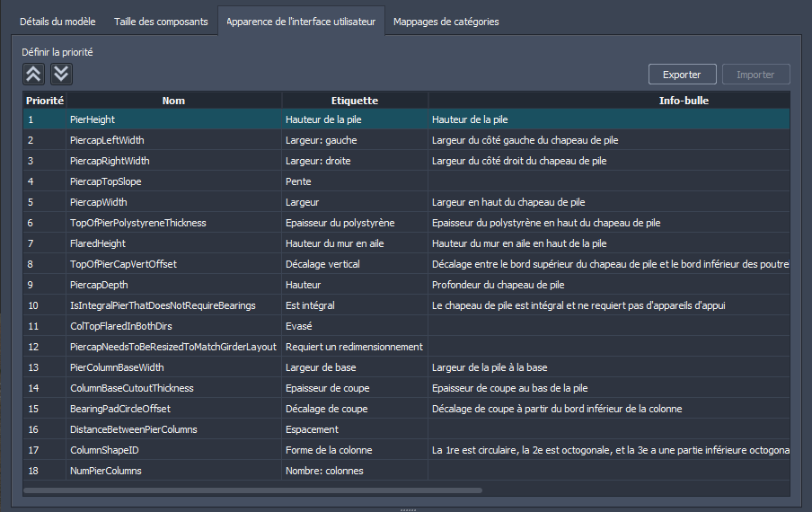Click the priority number 18 cell
Image resolution: width=812 pixels, height=512 pixels.
[x=45, y=471]
